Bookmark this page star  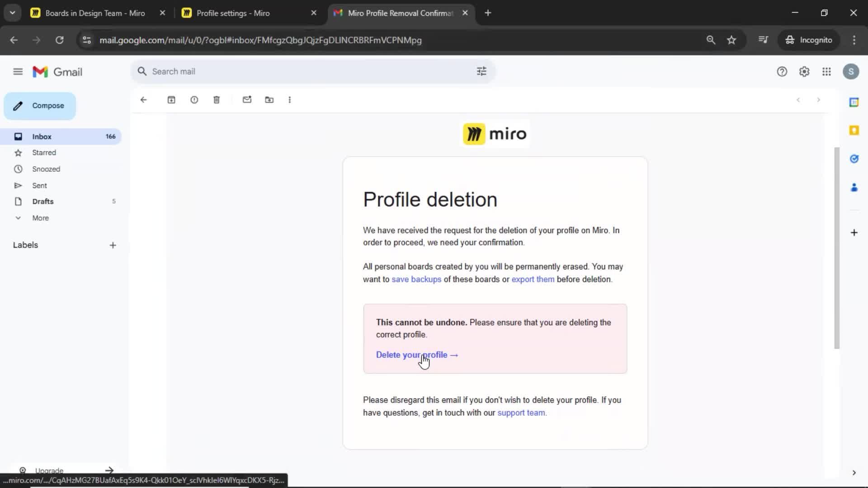[x=731, y=40]
